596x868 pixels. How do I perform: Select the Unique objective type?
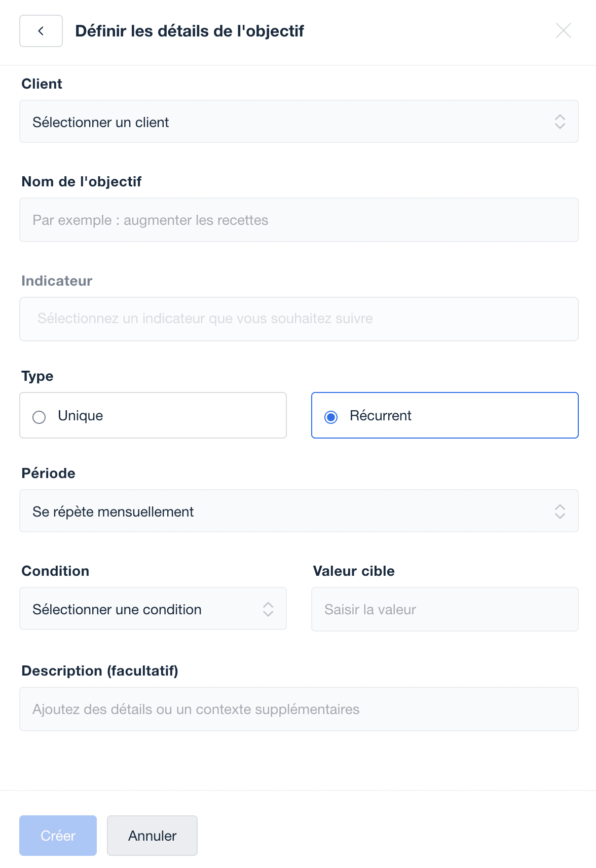click(x=153, y=415)
